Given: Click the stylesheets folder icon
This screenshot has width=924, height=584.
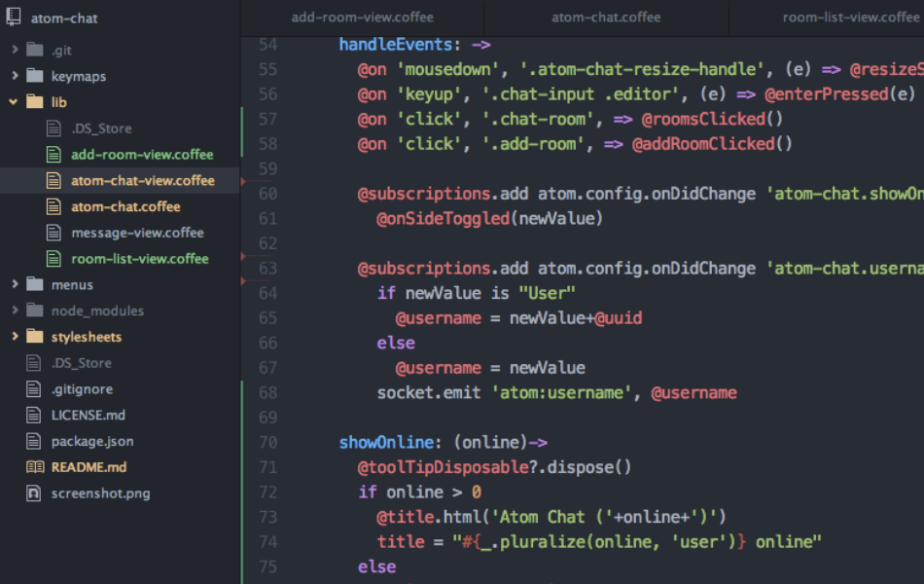Looking at the screenshot, I should (x=35, y=336).
